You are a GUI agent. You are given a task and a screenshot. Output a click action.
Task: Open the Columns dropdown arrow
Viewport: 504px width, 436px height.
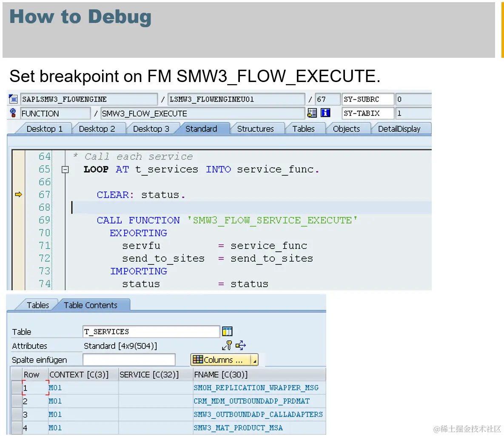click(254, 360)
